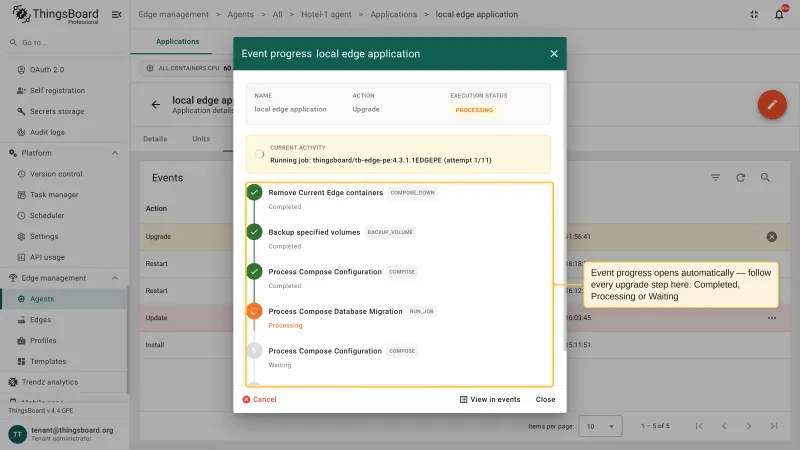The image size is (800, 450).
Task: Click the Action column header
Action: 156,209
